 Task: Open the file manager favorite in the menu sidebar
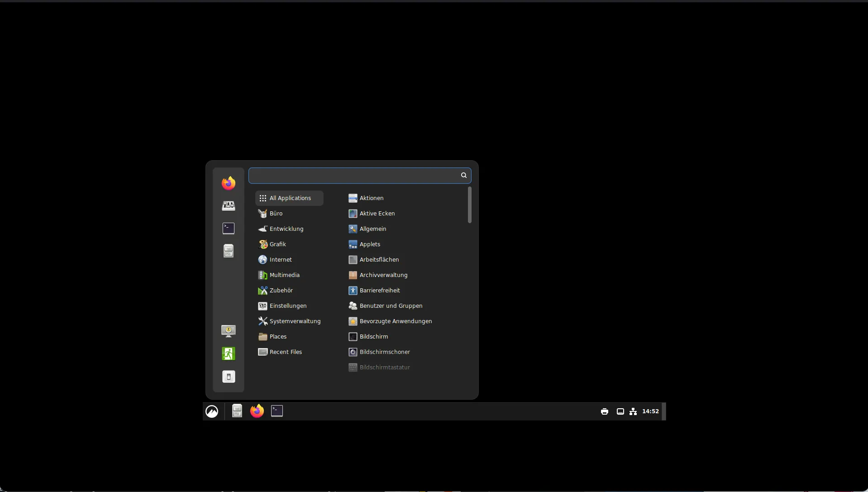tap(229, 251)
